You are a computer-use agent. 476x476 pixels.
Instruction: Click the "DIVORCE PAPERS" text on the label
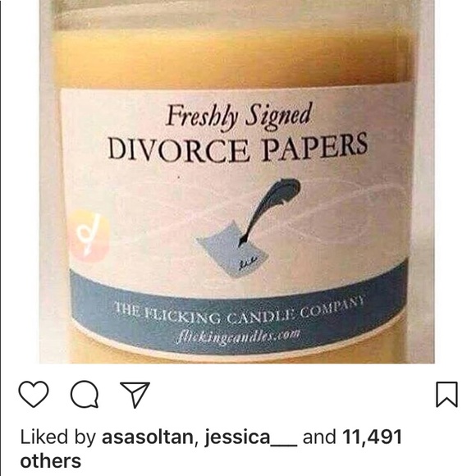click(x=238, y=147)
